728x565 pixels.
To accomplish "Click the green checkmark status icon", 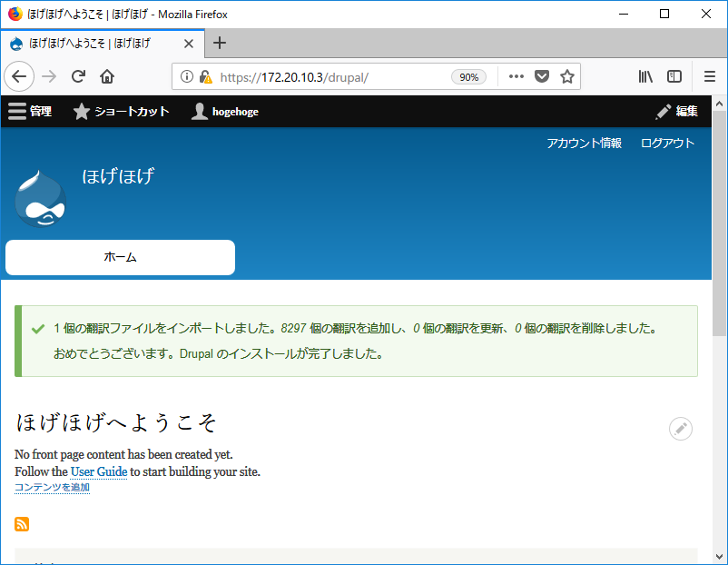I will coord(38,329).
